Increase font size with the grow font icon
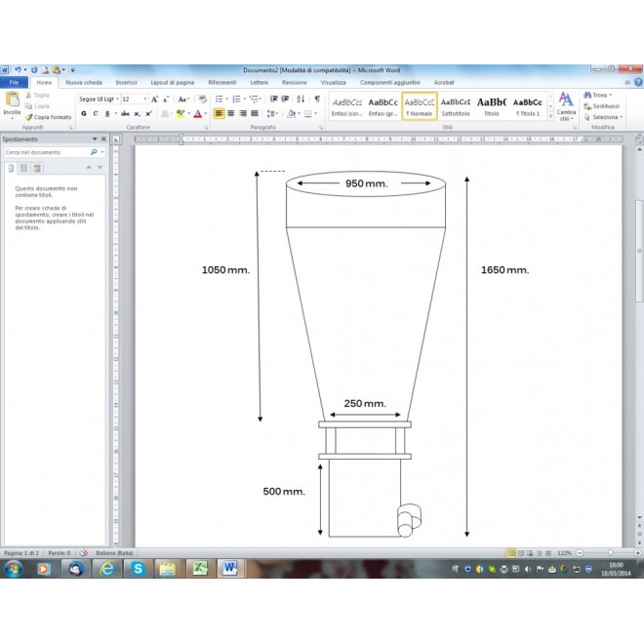644x644 pixels. [155, 100]
